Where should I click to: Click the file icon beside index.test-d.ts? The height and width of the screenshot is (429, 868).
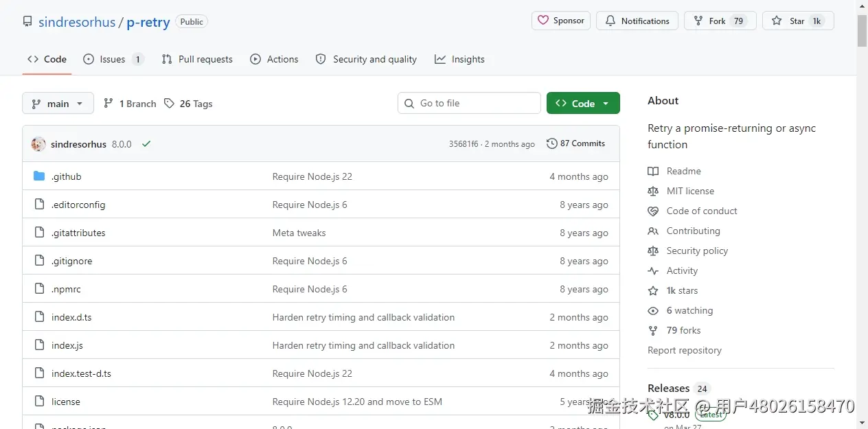(x=39, y=373)
